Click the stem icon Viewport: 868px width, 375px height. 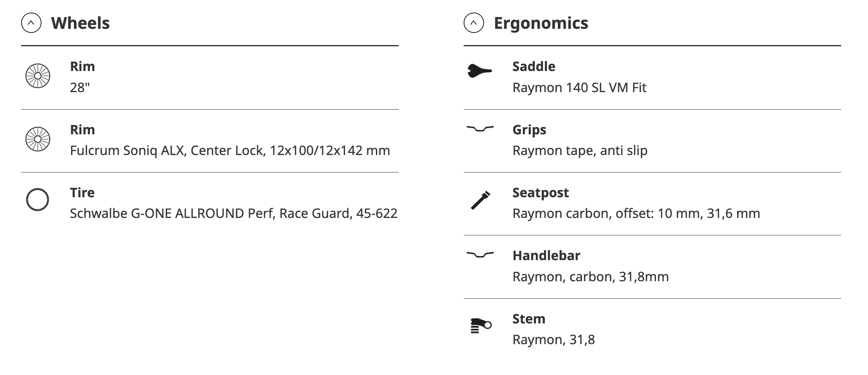[481, 326]
